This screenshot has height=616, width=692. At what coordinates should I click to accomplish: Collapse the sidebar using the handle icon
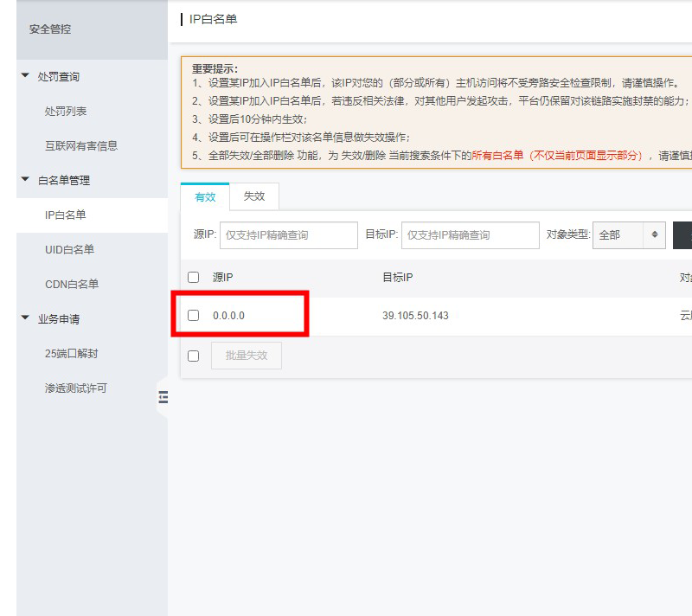pos(163,397)
